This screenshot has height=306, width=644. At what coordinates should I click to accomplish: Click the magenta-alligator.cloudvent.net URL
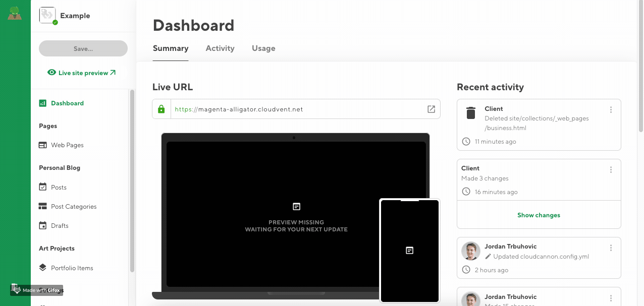tap(239, 109)
